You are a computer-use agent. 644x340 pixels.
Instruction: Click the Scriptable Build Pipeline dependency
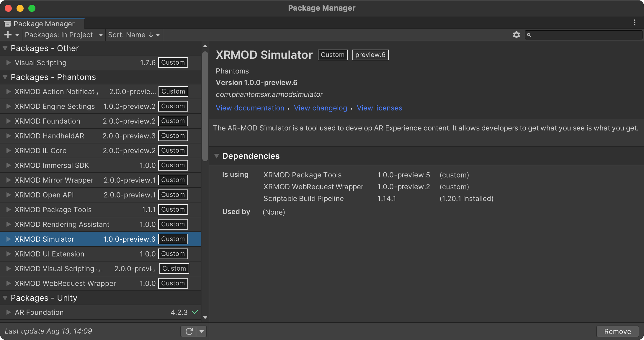click(303, 199)
